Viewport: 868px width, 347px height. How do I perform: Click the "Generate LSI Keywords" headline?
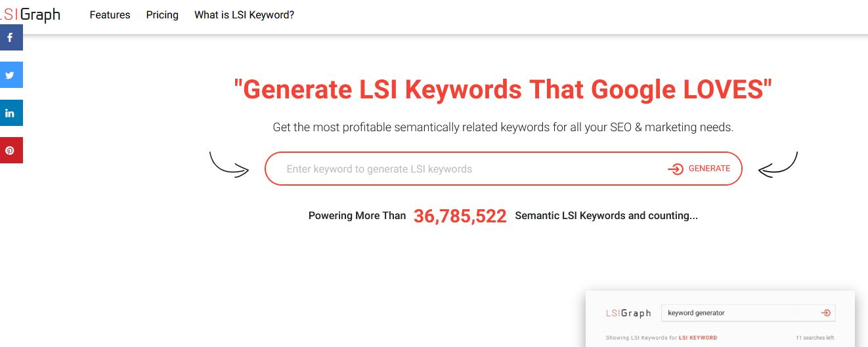coord(502,90)
